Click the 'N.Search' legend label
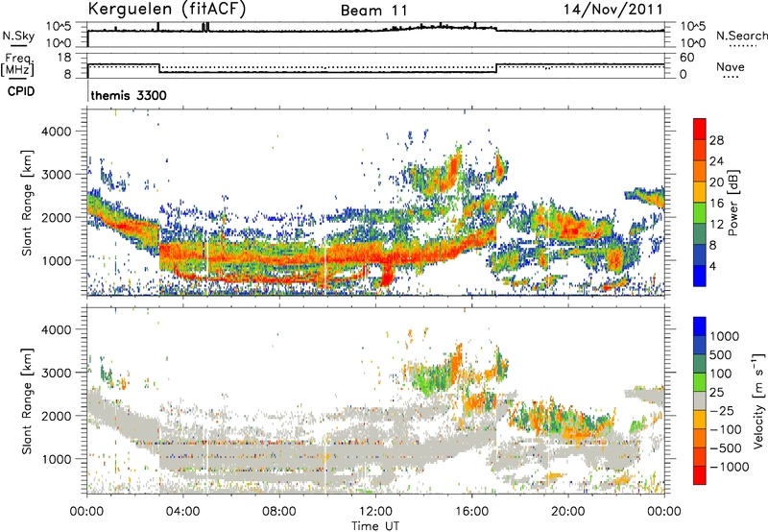The image size is (768, 532). [742, 36]
